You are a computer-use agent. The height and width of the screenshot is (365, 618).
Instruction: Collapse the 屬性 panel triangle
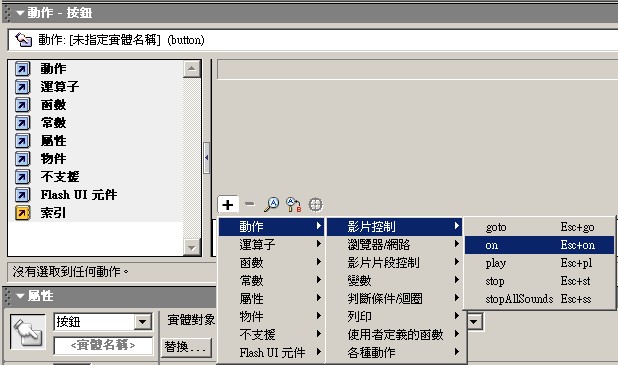pos(20,296)
